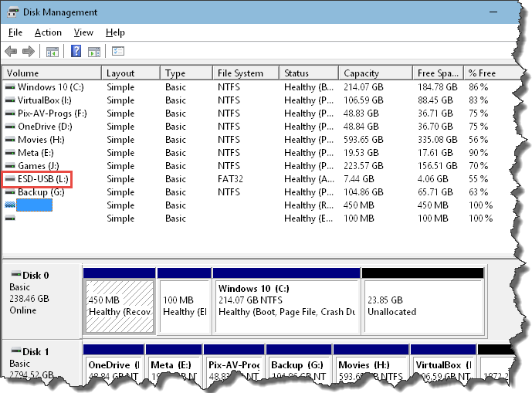Click the 593.65 GB capacity cell
Viewport: 532px width, 393px height.
364,140
